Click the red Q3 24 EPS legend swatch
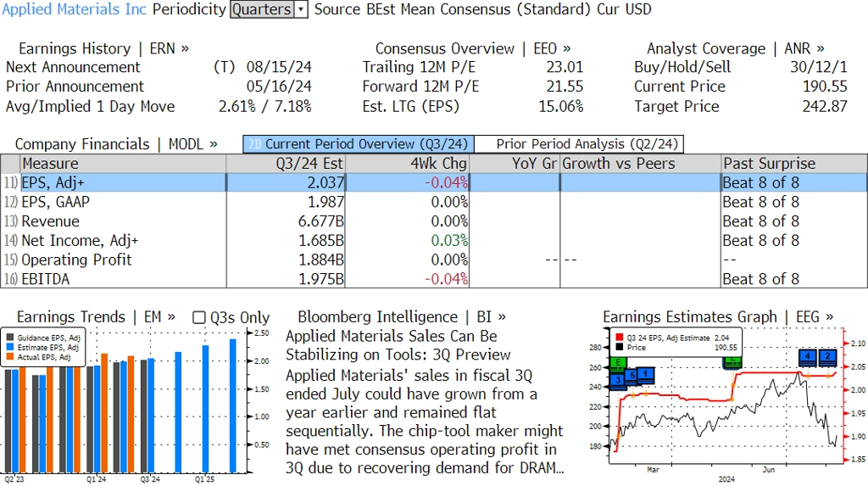 [x=620, y=338]
